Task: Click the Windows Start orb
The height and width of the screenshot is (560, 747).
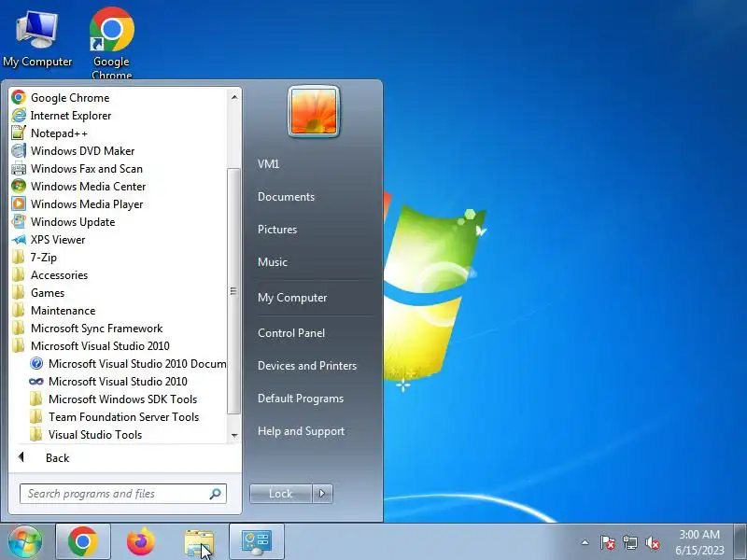Action: 25,541
